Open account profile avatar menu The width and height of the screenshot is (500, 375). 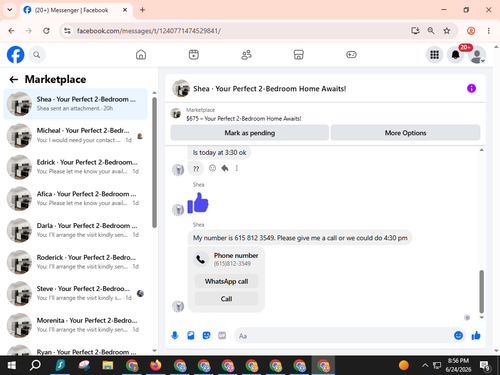(477, 55)
